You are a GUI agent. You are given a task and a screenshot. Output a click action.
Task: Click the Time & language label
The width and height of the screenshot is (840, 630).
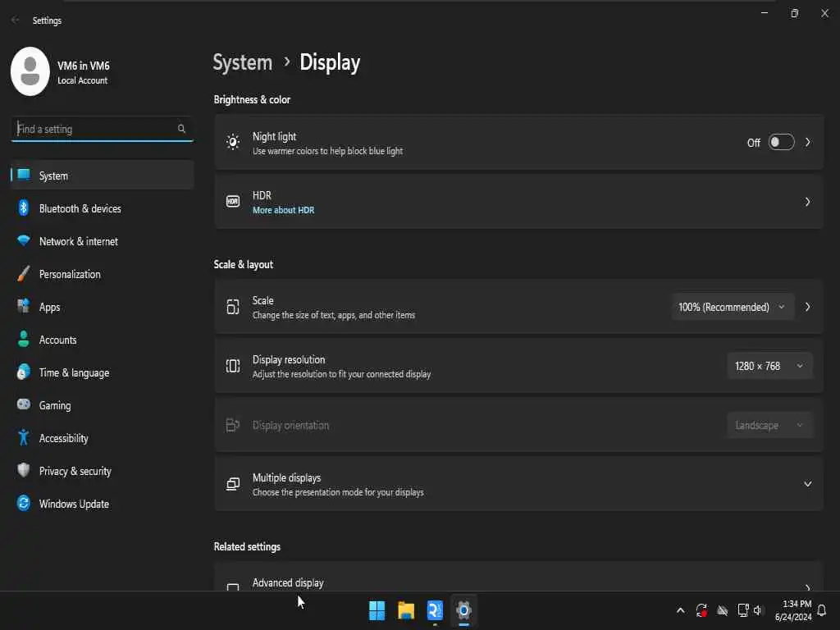tap(74, 372)
